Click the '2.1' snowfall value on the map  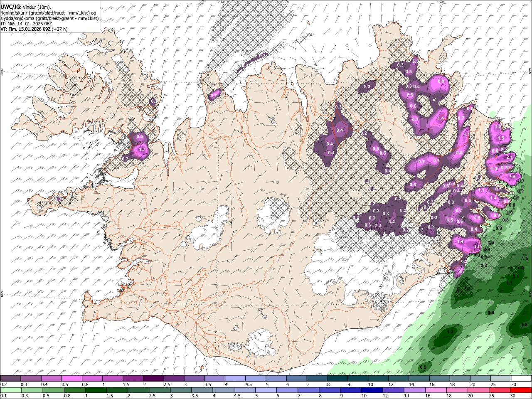point(510,157)
